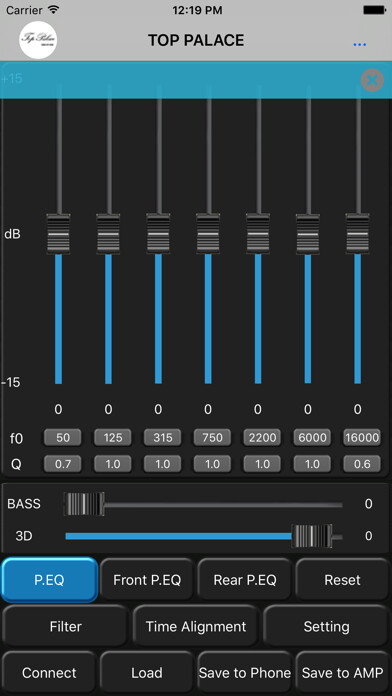The height and width of the screenshot is (696, 392).
Task: Select the P.EQ tab
Action: [x=49, y=580]
